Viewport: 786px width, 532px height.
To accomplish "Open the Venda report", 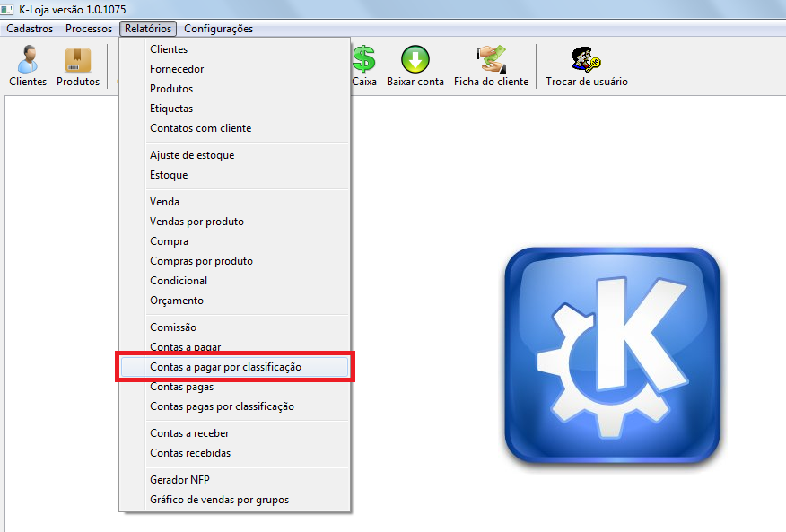I will pyautogui.click(x=234, y=202).
